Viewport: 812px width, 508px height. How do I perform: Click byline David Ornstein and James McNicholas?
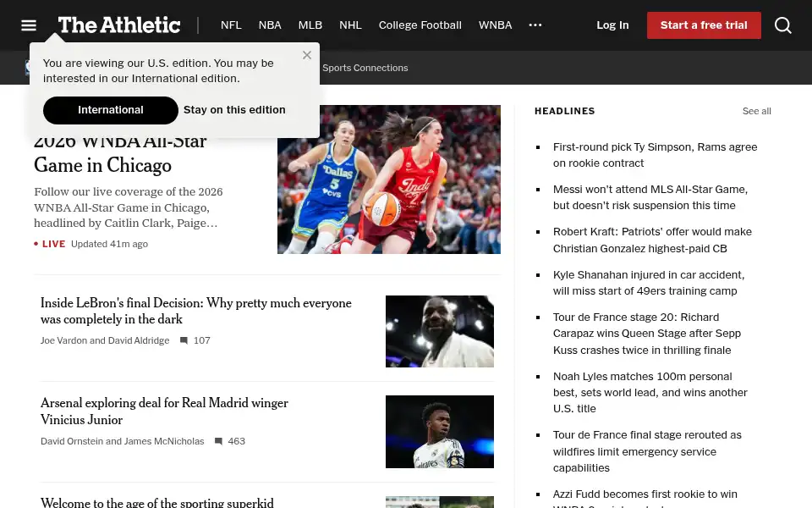click(122, 441)
